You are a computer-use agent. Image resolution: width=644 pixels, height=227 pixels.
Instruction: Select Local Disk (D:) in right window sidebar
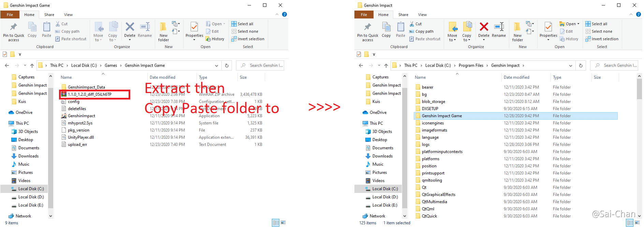tap(385, 197)
